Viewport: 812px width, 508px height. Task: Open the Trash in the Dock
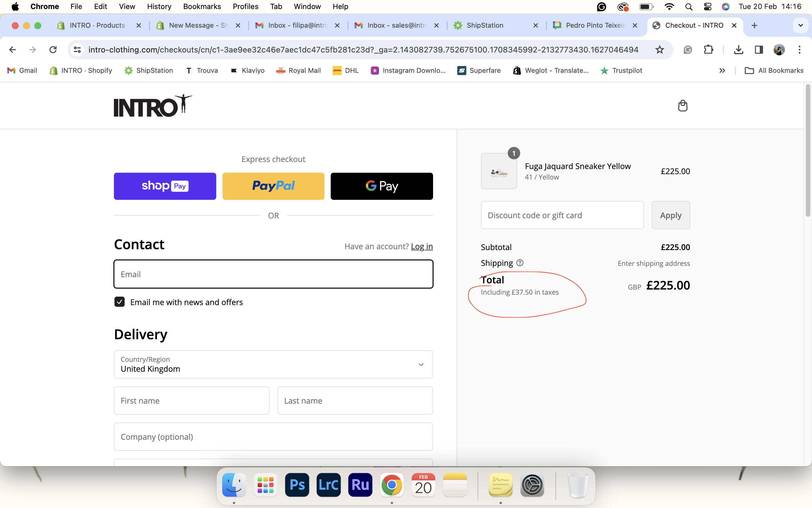click(x=577, y=485)
